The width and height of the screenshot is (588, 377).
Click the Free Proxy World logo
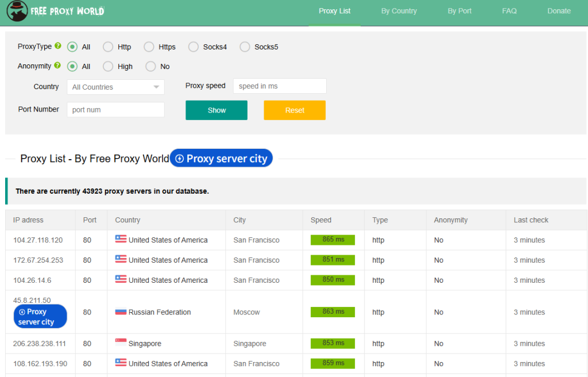pos(56,11)
